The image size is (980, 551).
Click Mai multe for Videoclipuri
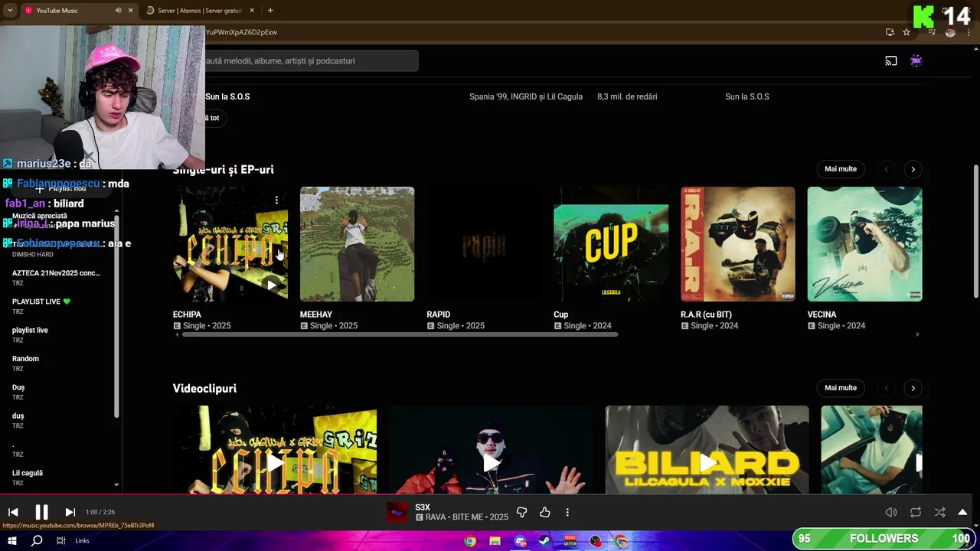pyautogui.click(x=841, y=388)
